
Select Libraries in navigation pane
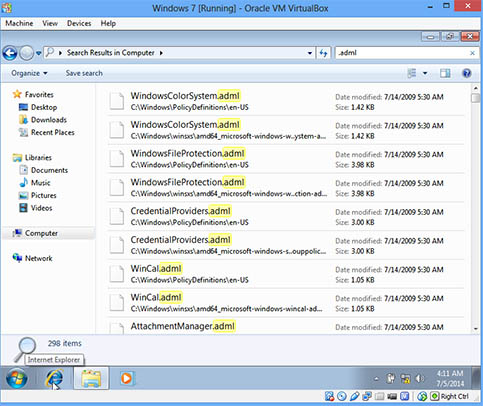click(x=38, y=158)
